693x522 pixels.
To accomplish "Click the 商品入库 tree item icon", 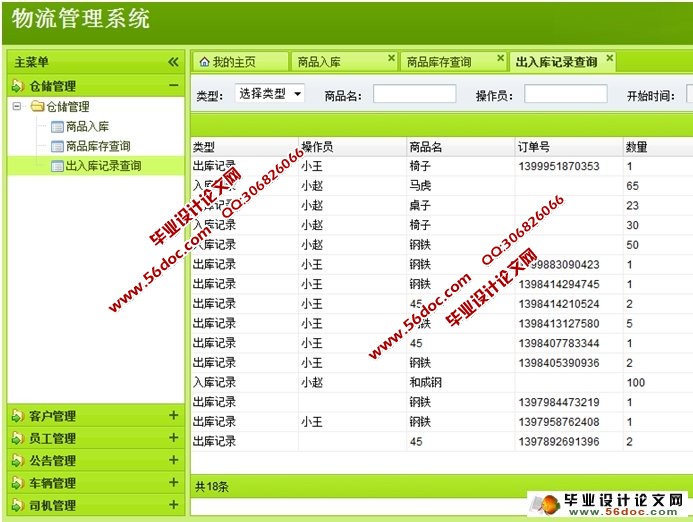I will (57, 127).
